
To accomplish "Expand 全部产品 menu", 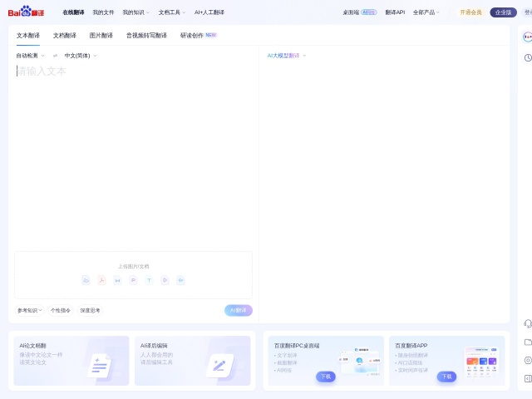I will point(426,12).
